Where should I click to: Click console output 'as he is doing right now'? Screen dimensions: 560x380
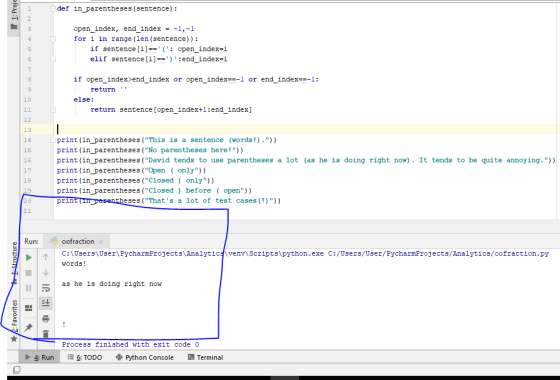[112, 284]
